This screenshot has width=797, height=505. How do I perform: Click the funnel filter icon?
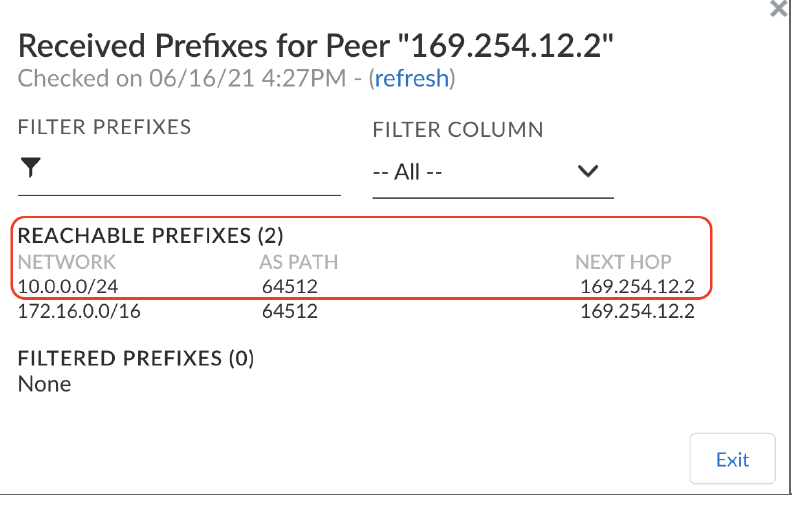[x=30, y=167]
